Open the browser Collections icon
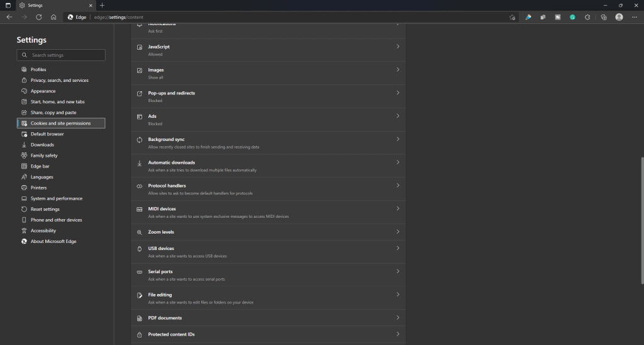Screen dimensions: 644x345 604,17
